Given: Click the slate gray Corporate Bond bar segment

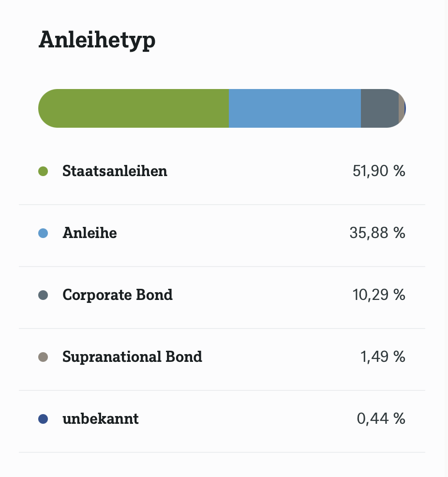Looking at the screenshot, I should [379, 108].
